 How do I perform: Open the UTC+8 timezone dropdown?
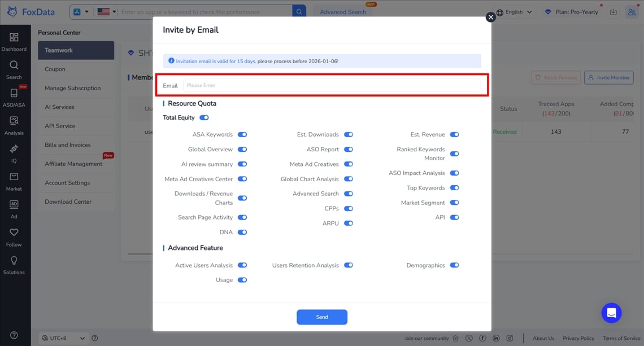(x=63, y=338)
